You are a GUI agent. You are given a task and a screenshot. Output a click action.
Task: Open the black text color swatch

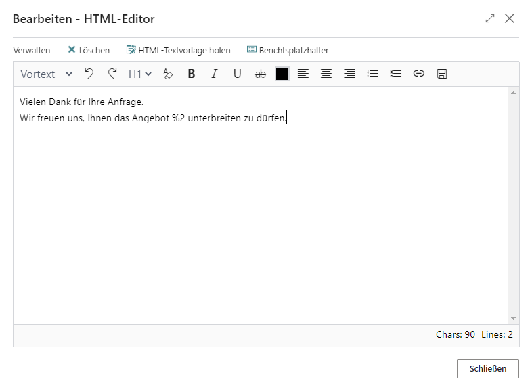point(282,74)
